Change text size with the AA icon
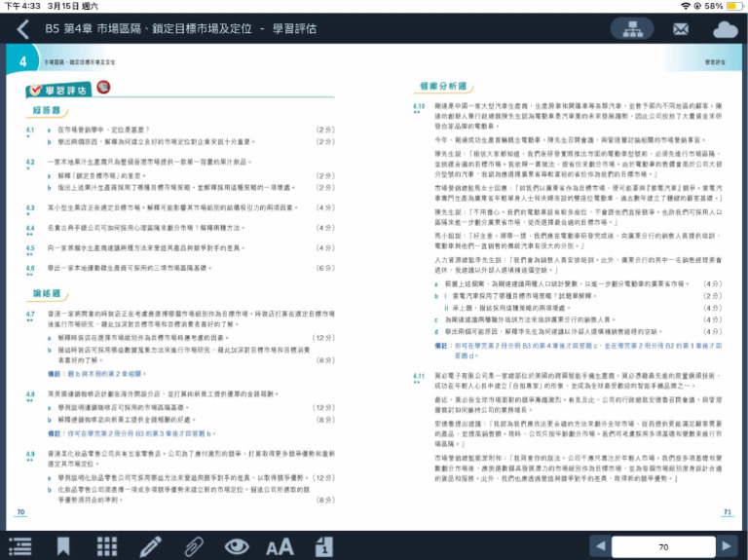Image resolution: width=748 pixels, height=560 pixels. (280, 546)
